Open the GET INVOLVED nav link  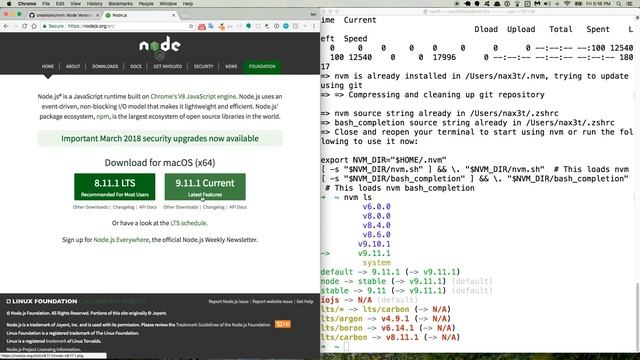[168, 66]
